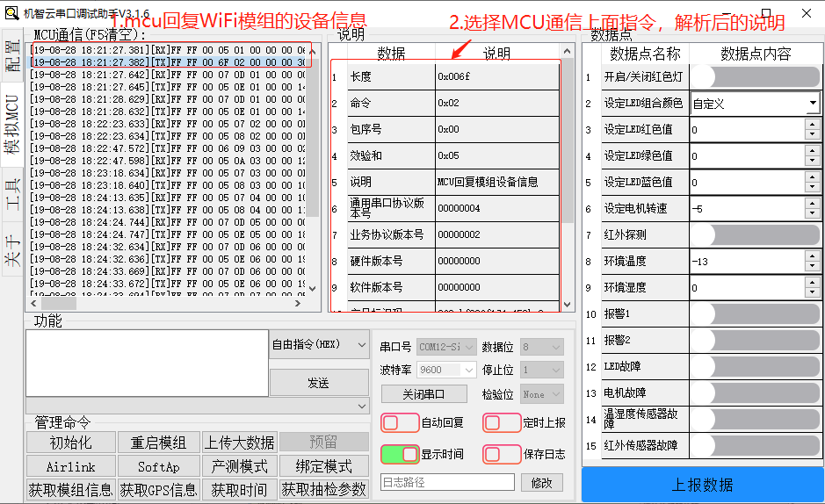Enable 自动回复 switch

400,422
